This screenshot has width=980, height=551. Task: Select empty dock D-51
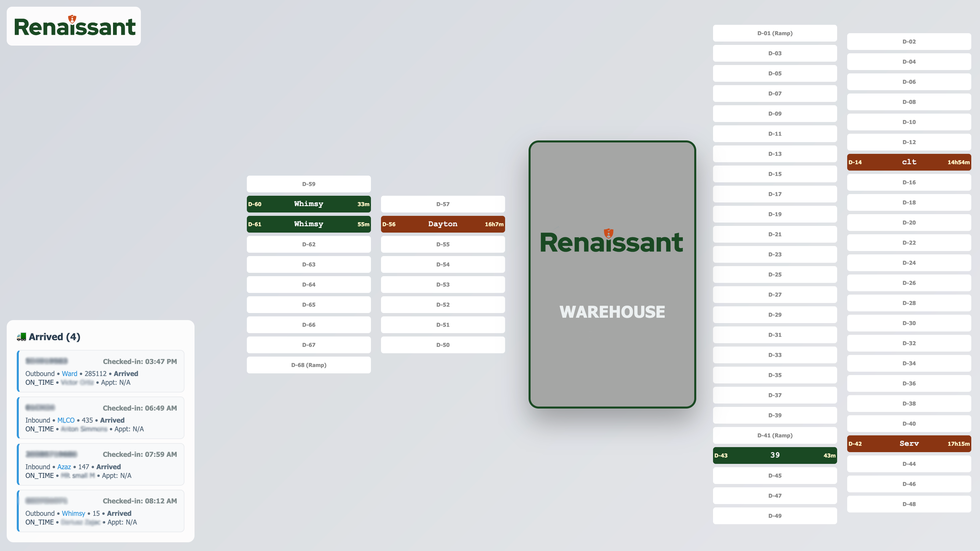[x=443, y=325]
